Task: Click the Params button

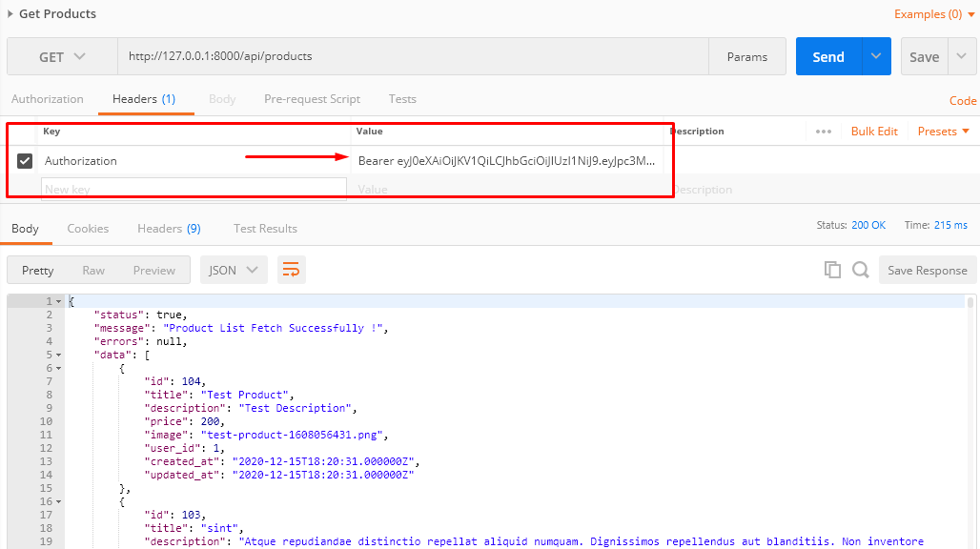Action: point(746,57)
